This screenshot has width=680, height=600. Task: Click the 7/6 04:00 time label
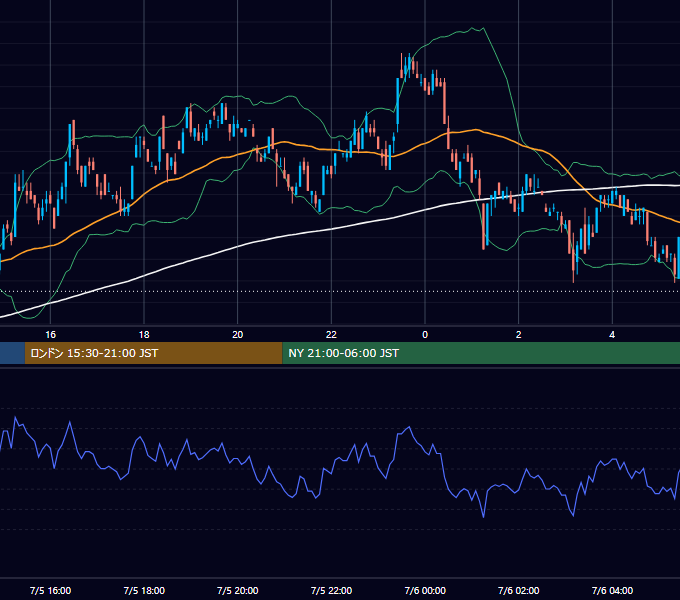pyautogui.click(x=612, y=590)
